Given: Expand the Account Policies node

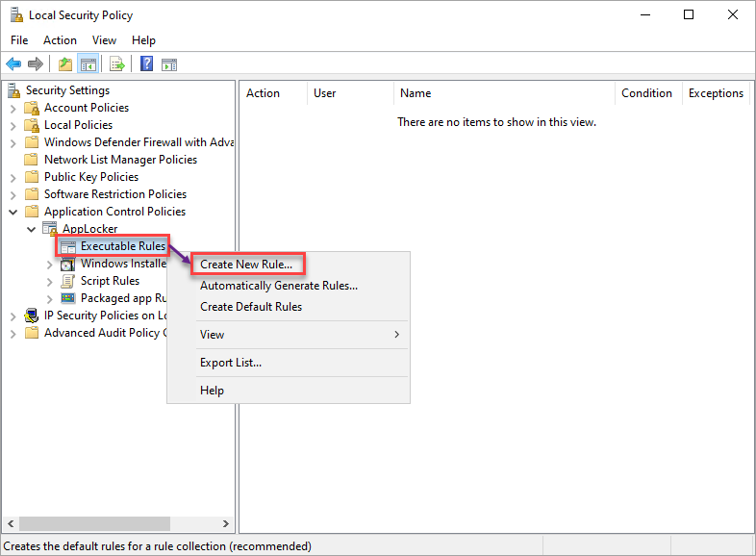Looking at the screenshot, I should tap(13, 109).
